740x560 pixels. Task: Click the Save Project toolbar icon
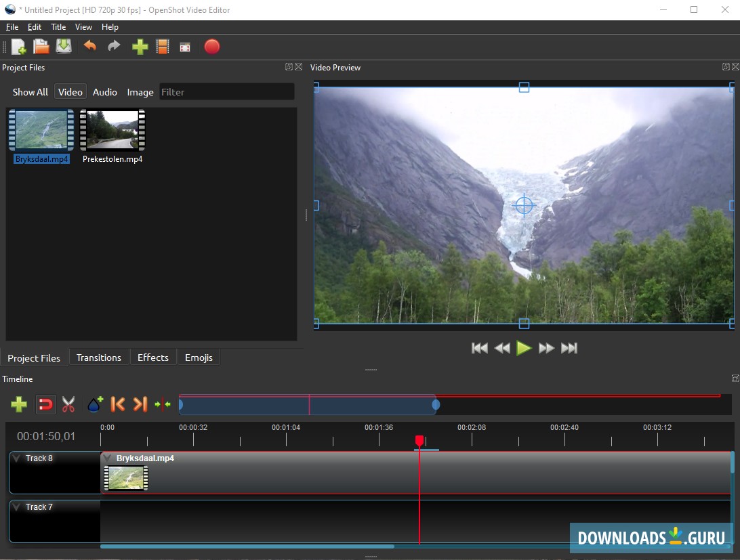(x=64, y=47)
